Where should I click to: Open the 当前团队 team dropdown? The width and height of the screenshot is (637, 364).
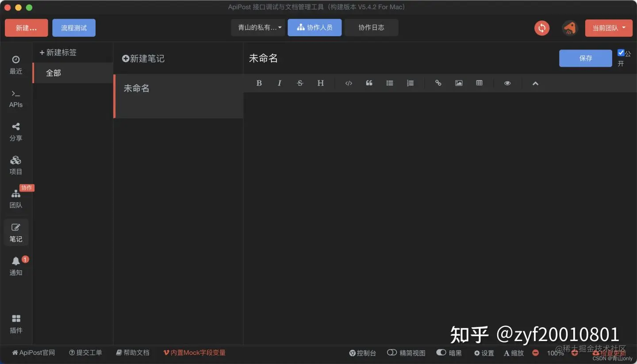[x=608, y=28]
